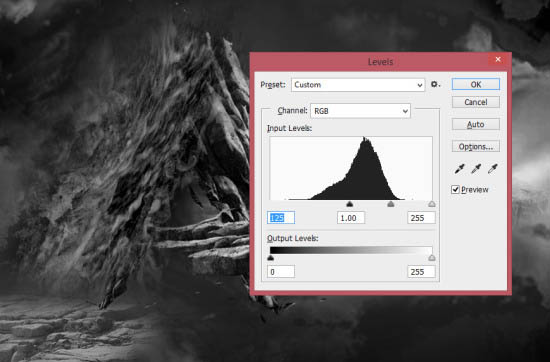This screenshot has width=550, height=362.
Task: Select the black point eyedropper
Action: point(460,169)
